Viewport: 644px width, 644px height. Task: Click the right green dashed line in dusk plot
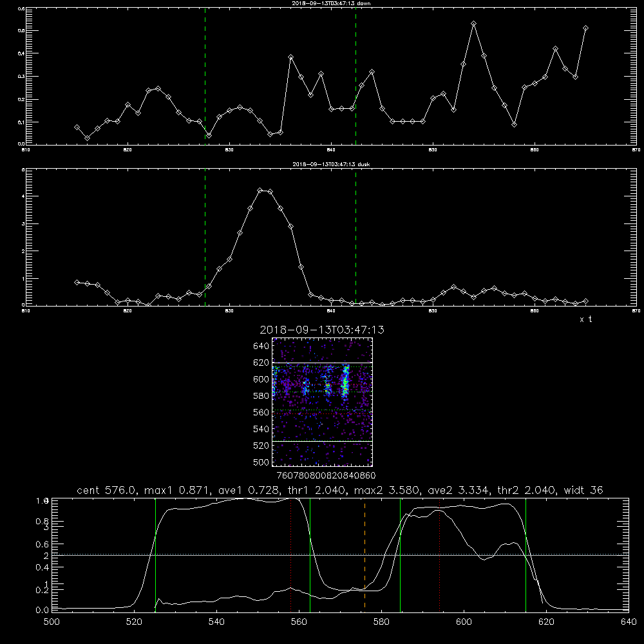click(x=355, y=238)
